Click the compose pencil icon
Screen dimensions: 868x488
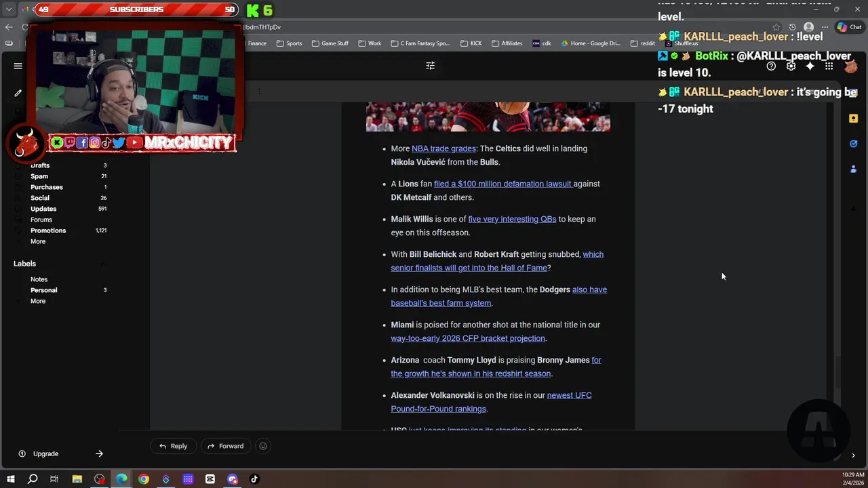click(x=18, y=93)
